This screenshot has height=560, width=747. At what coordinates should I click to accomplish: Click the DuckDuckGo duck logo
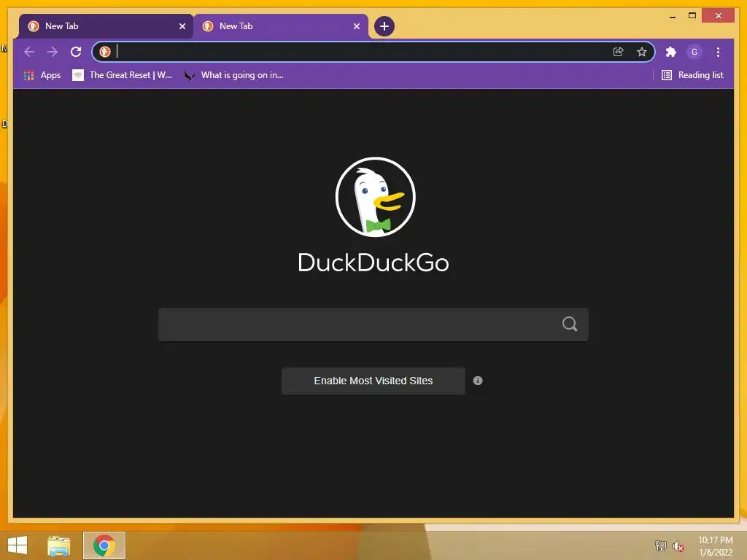click(x=376, y=197)
